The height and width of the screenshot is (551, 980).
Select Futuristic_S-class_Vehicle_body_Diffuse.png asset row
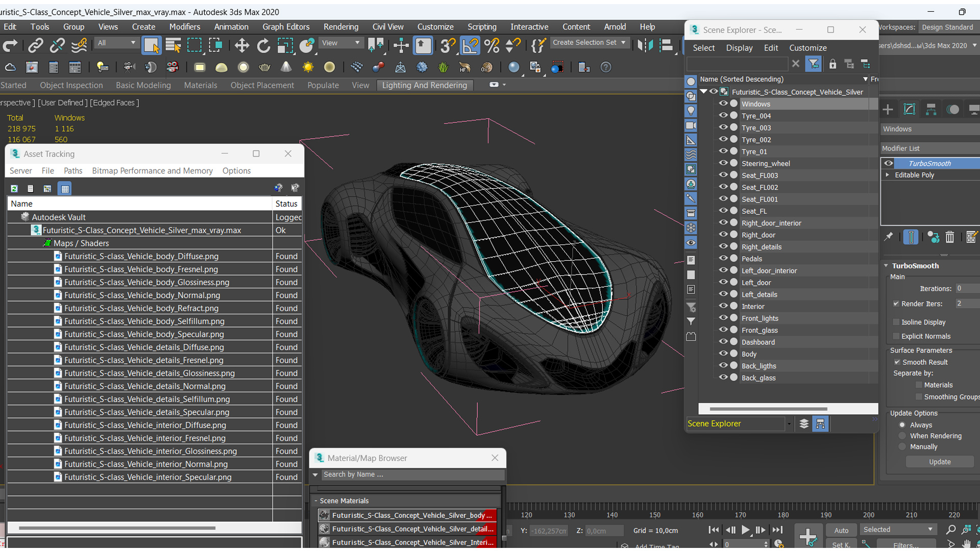click(155, 256)
